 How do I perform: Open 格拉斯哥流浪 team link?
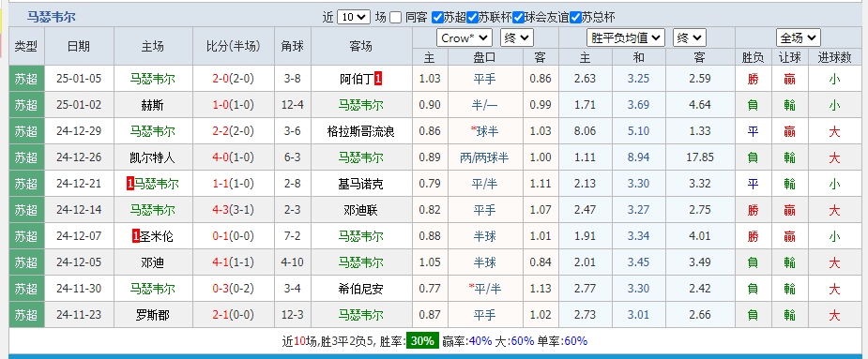361,131
